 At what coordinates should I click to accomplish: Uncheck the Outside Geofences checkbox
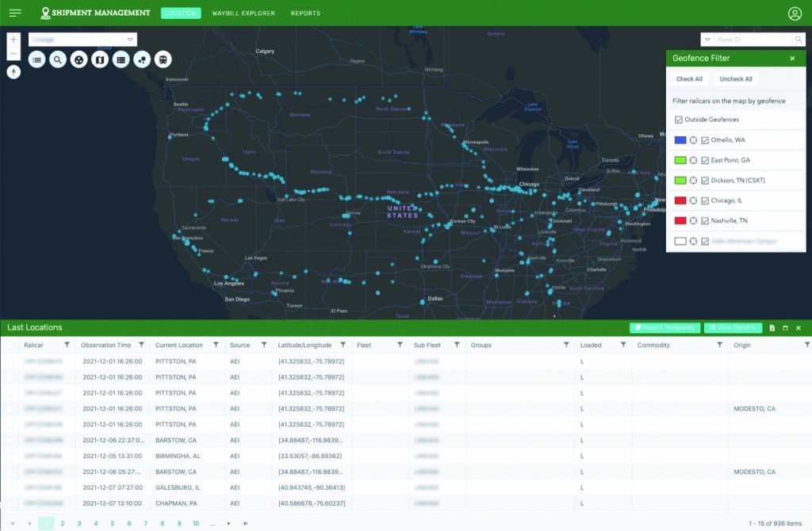[x=679, y=120]
